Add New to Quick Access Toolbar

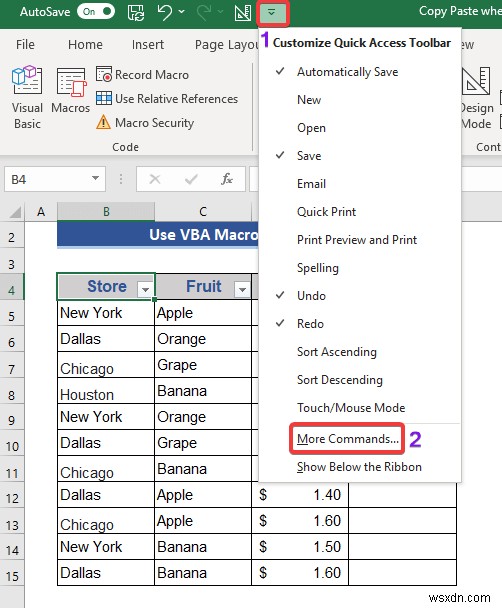360,100
